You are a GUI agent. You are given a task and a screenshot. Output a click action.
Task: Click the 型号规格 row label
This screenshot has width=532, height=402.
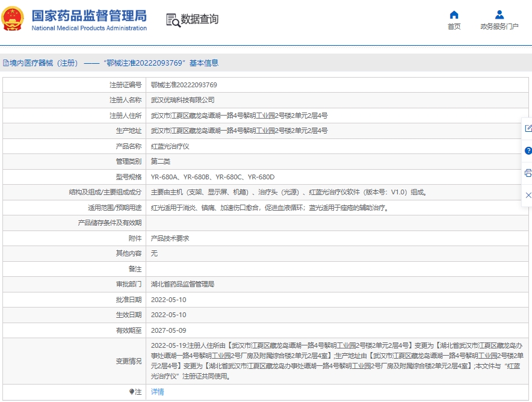pyautogui.click(x=129, y=177)
